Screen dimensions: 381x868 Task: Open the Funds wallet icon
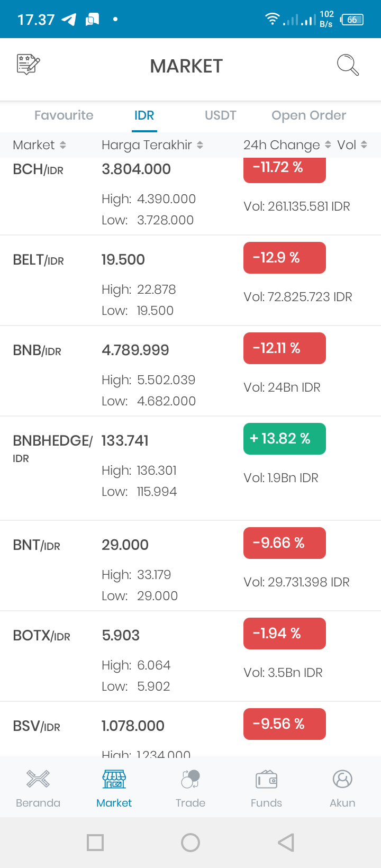(267, 779)
